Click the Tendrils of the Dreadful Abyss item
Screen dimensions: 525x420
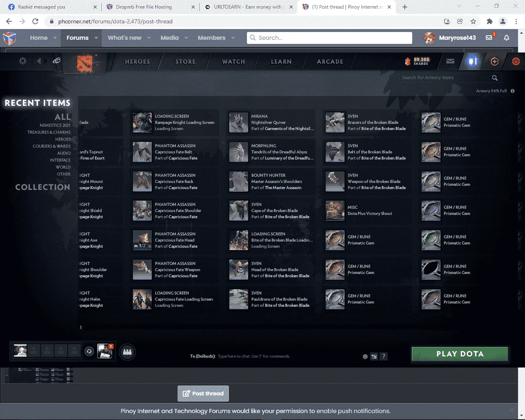271,152
